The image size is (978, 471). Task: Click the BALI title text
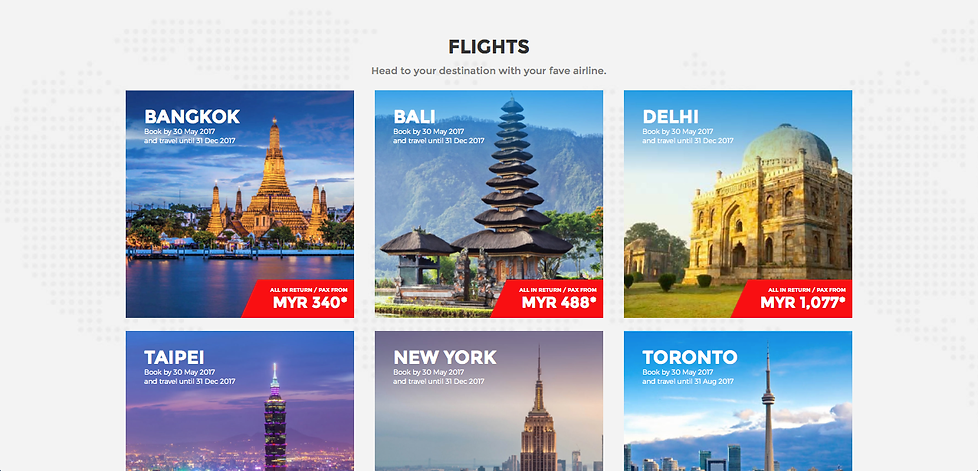coord(414,117)
